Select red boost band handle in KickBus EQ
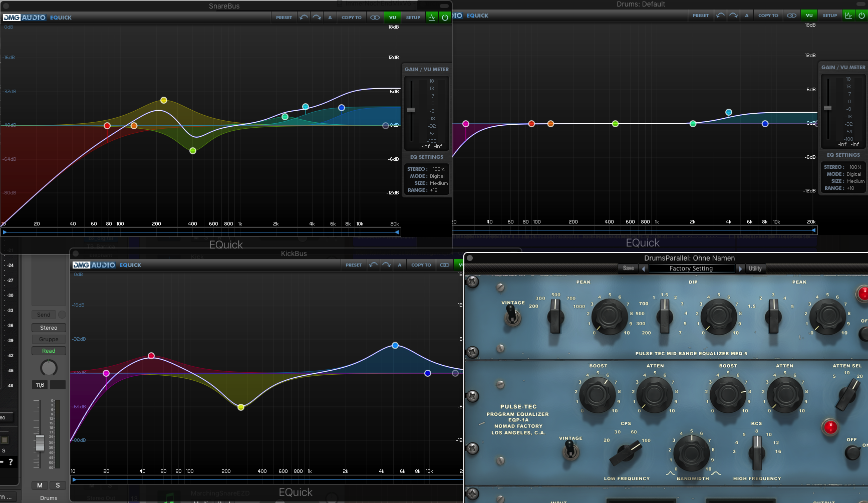Viewport: 868px width, 503px height. click(x=151, y=356)
